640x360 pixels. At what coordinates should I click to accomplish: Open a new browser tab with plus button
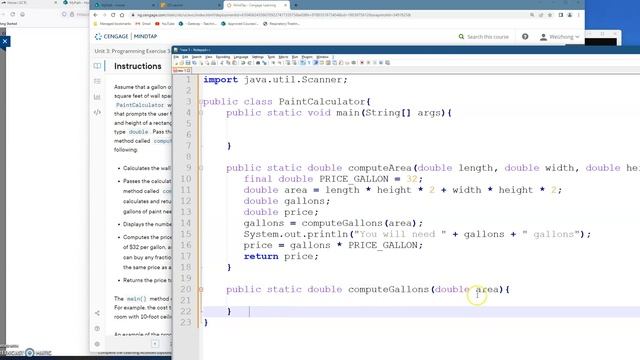point(296,5)
